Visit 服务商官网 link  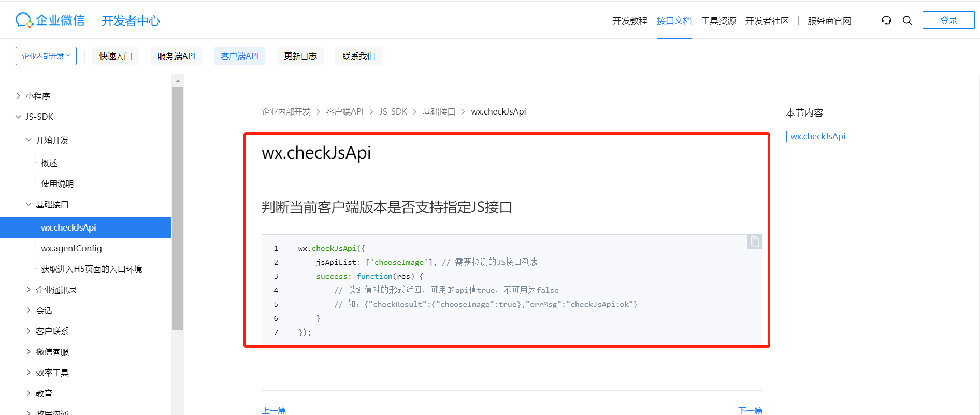[829, 21]
